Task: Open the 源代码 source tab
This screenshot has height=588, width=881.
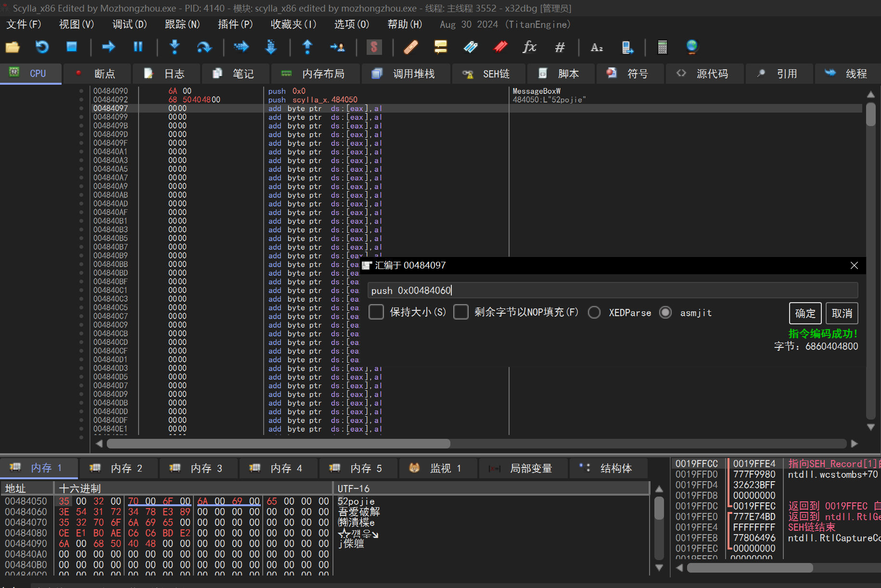Action: (704, 74)
